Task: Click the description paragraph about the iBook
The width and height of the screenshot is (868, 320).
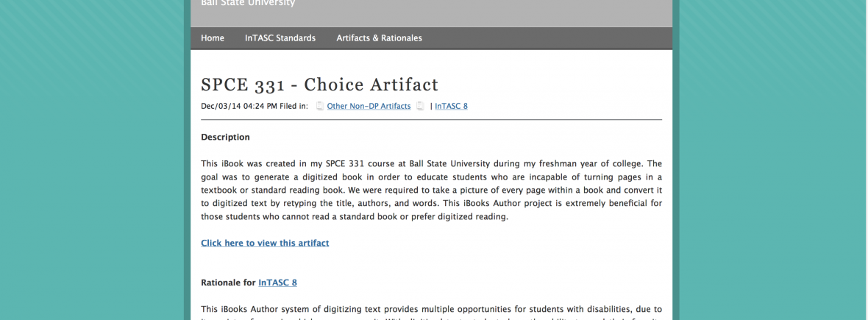Action: pyautogui.click(x=431, y=190)
